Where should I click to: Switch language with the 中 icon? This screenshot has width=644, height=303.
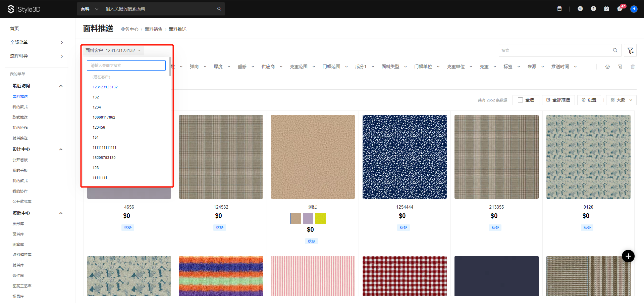tap(580, 9)
